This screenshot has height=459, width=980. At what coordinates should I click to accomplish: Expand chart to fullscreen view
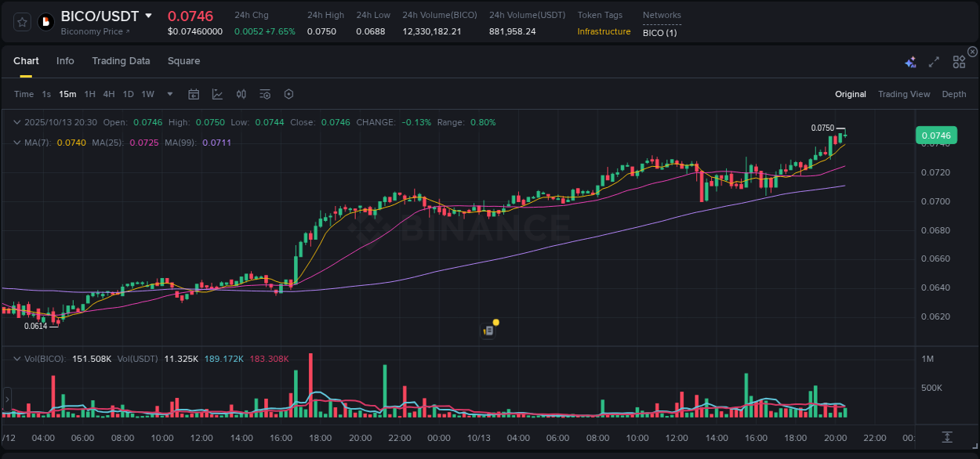coord(933,61)
